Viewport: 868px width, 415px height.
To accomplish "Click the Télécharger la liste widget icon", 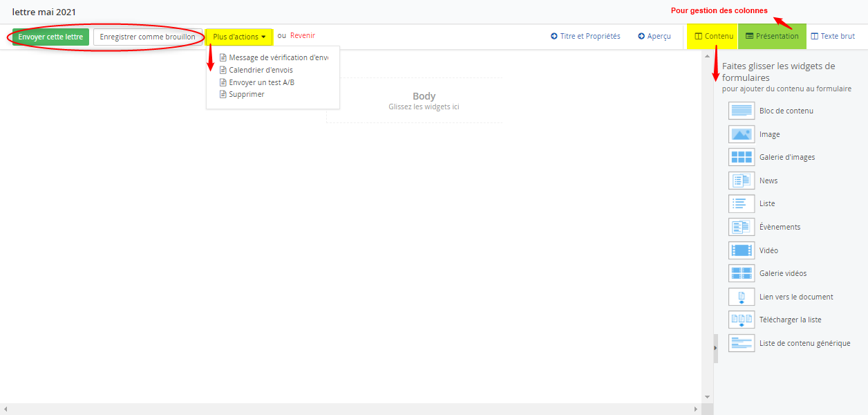I will tap(742, 320).
